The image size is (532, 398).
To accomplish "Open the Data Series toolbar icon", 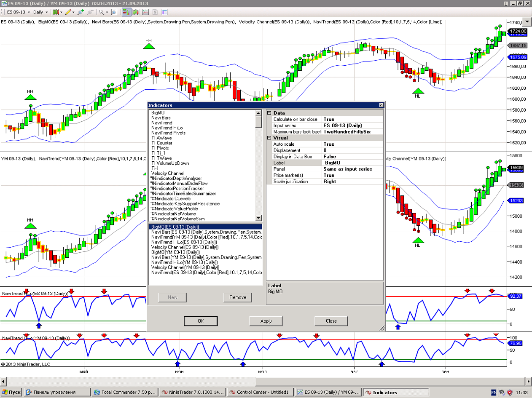I will click(x=136, y=12).
